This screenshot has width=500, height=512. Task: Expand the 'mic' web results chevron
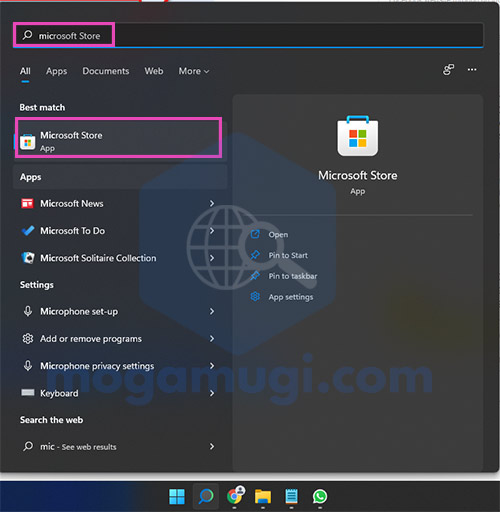point(212,447)
